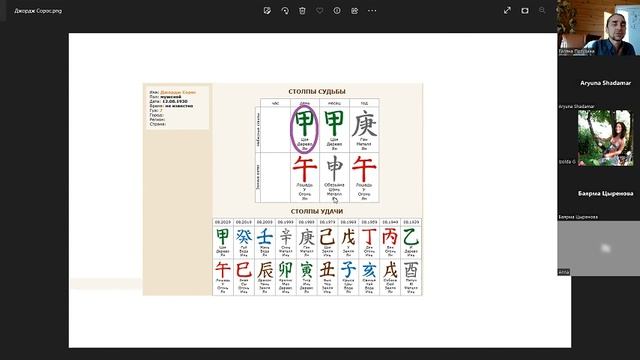This screenshot has height=360, width=640.
Task: Click luck pillar branch 卯
Action: (x=286, y=270)
